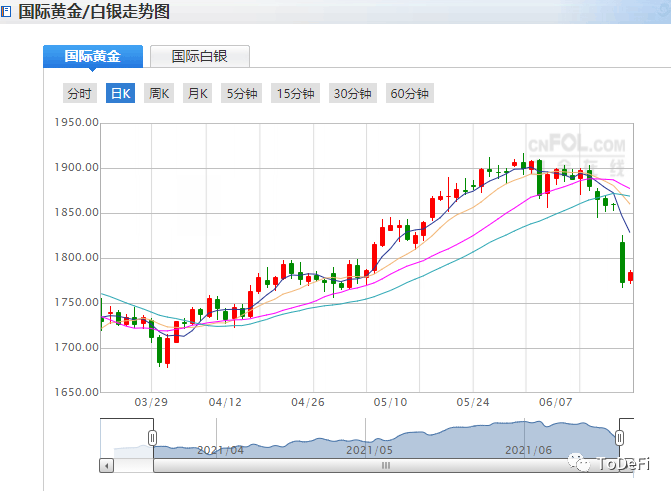This screenshot has height=491, width=671.
Task: Select the 60分钟 interval
Action: point(410,93)
